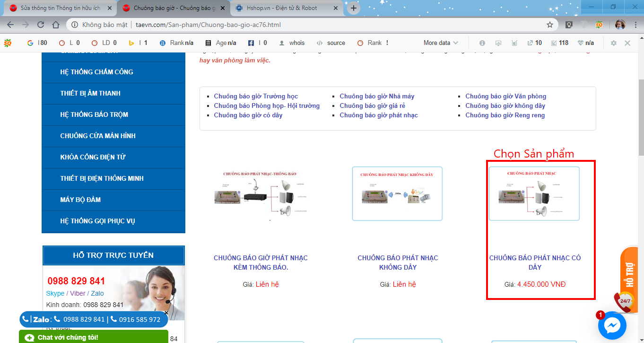Open whois lookup
This screenshot has width=644, height=343.
coord(292,43)
